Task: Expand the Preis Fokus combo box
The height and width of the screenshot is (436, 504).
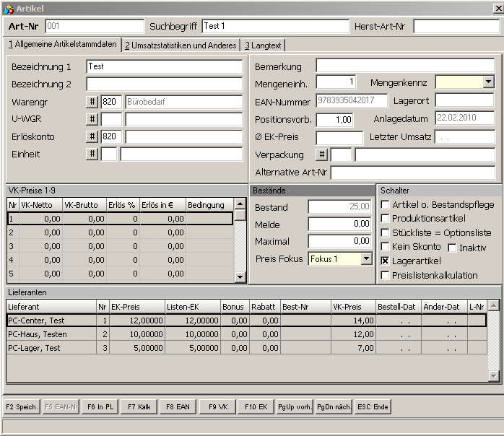Action: tap(366, 258)
